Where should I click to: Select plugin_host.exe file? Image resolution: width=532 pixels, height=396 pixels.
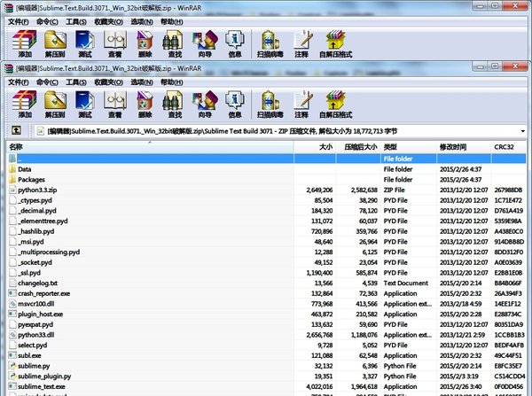click(267, 314)
